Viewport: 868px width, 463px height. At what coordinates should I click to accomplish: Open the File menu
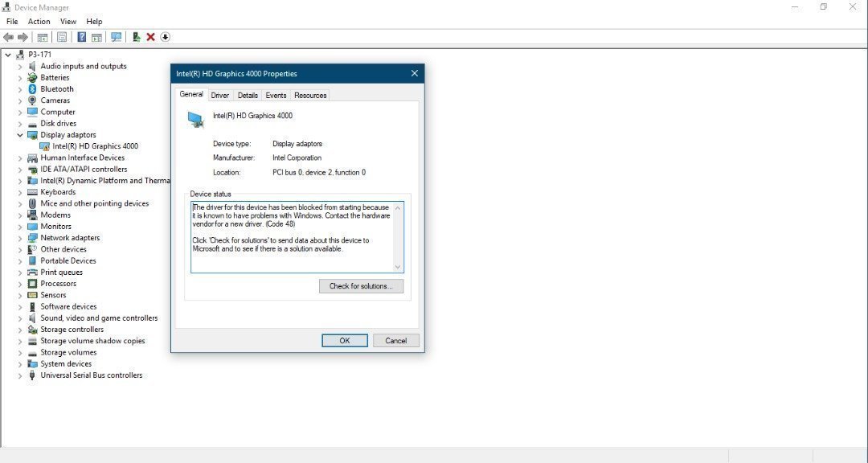pyautogui.click(x=12, y=22)
